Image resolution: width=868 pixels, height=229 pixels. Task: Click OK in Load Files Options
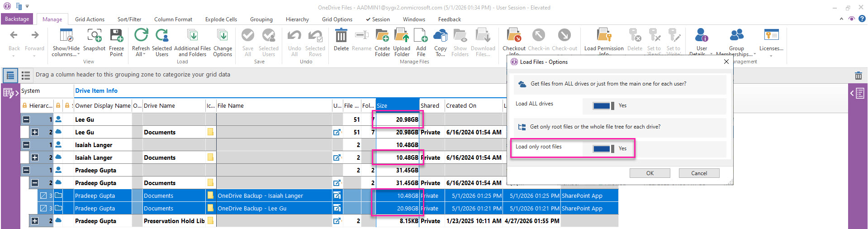pyautogui.click(x=650, y=173)
